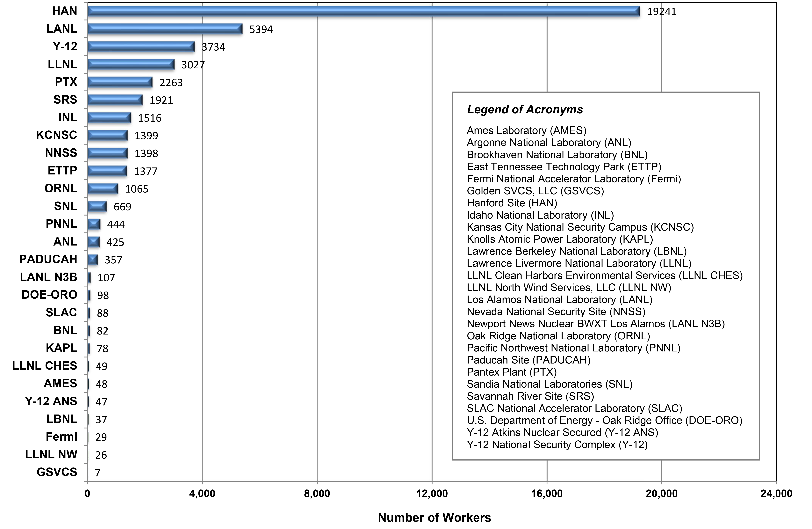Click the value label 1921
Image resolution: width=812 pixels, height=529 pixels.
click(161, 100)
